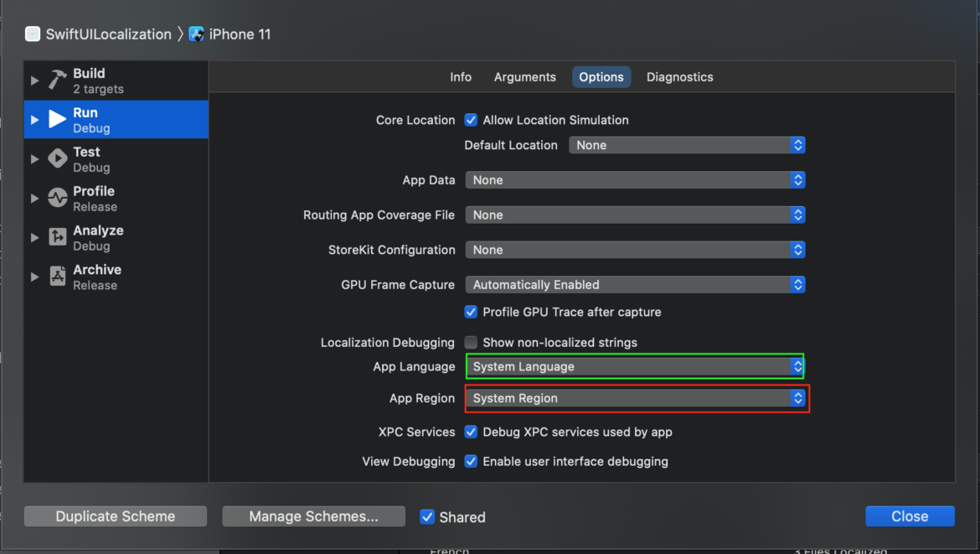The width and height of the screenshot is (980, 554).
Task: Switch to the Diagnostics tab
Action: click(x=679, y=77)
